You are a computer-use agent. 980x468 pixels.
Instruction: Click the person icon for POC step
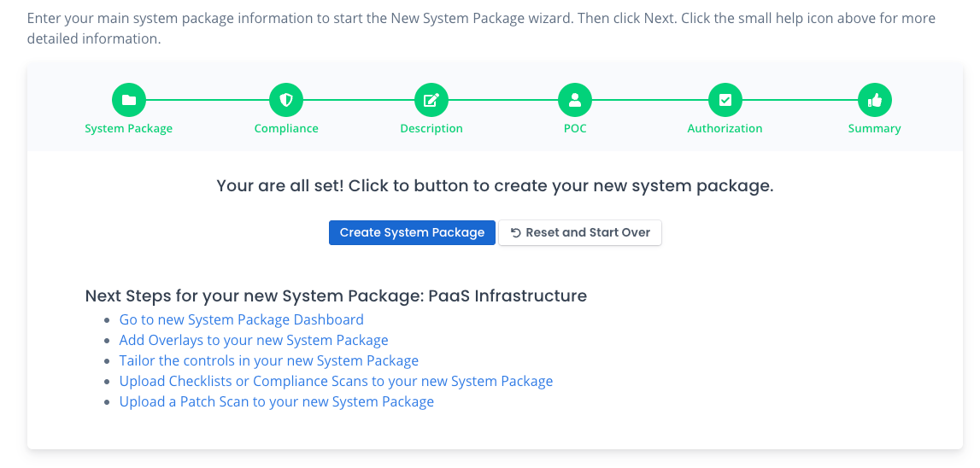(x=575, y=101)
